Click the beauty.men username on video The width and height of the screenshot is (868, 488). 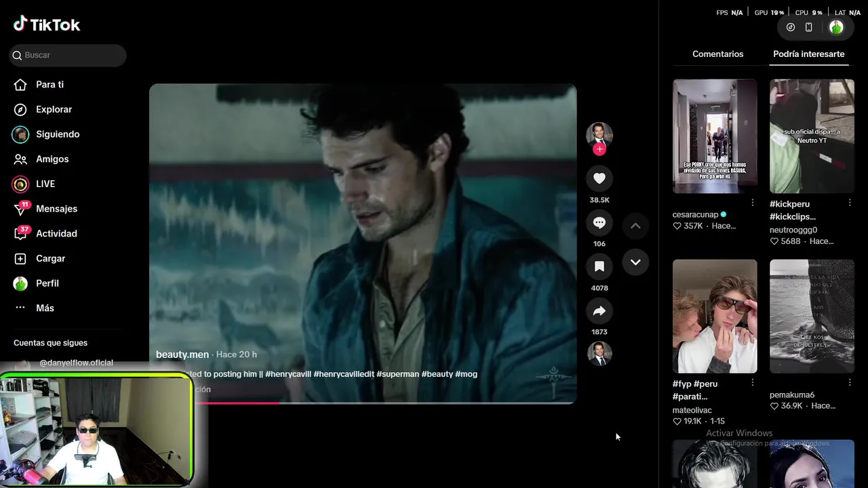(182, 354)
